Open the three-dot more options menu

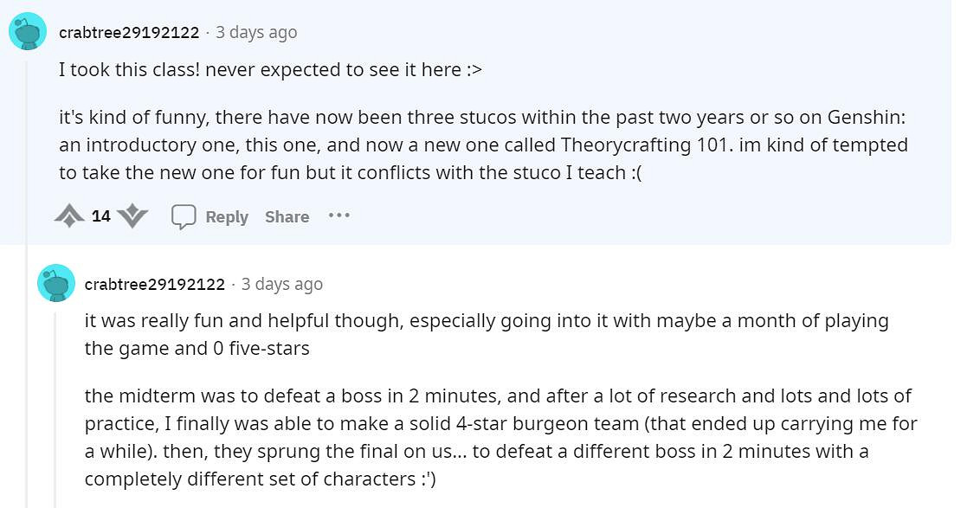tap(338, 215)
